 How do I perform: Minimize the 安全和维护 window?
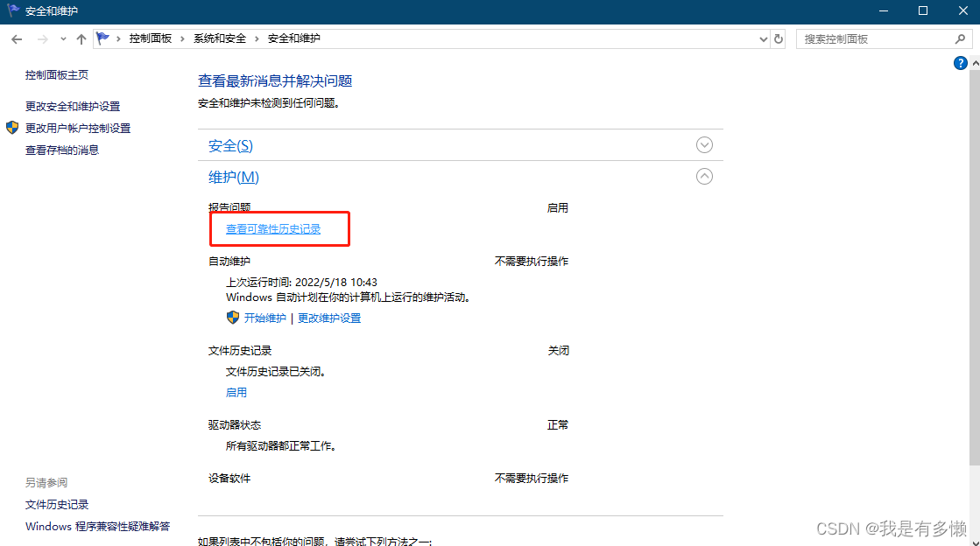click(x=884, y=11)
